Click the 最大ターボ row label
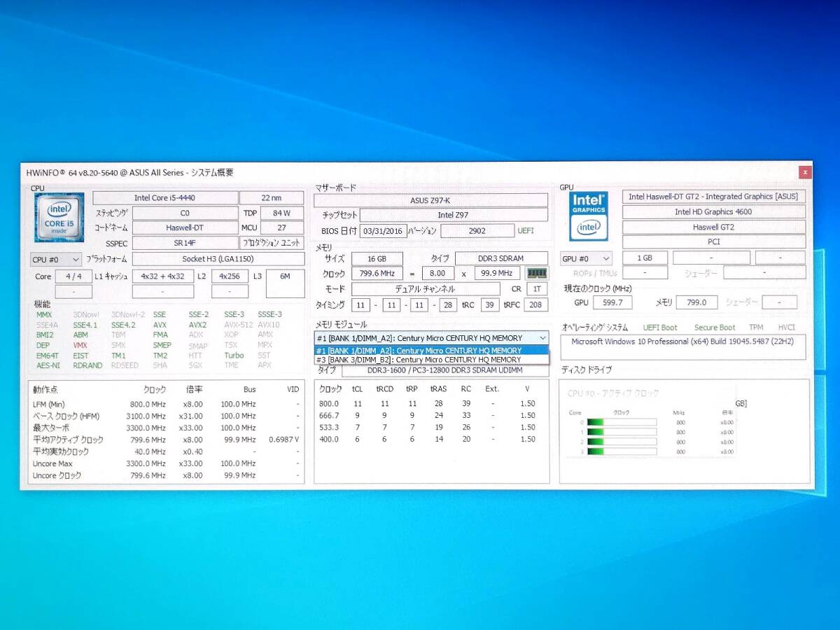The image size is (840, 630). pyautogui.click(x=50, y=428)
